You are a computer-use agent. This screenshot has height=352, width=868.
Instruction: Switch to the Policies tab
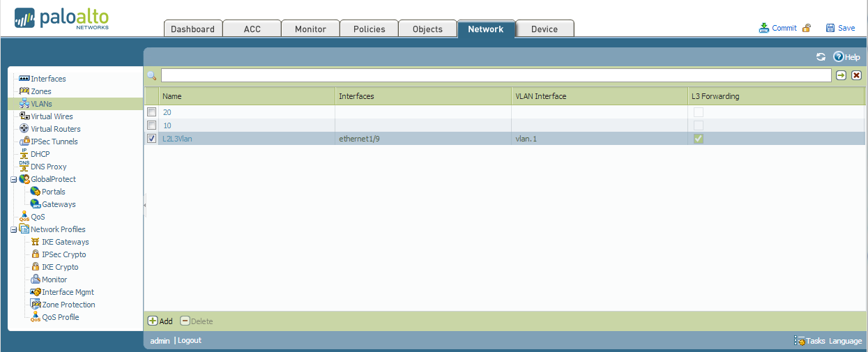tap(369, 29)
